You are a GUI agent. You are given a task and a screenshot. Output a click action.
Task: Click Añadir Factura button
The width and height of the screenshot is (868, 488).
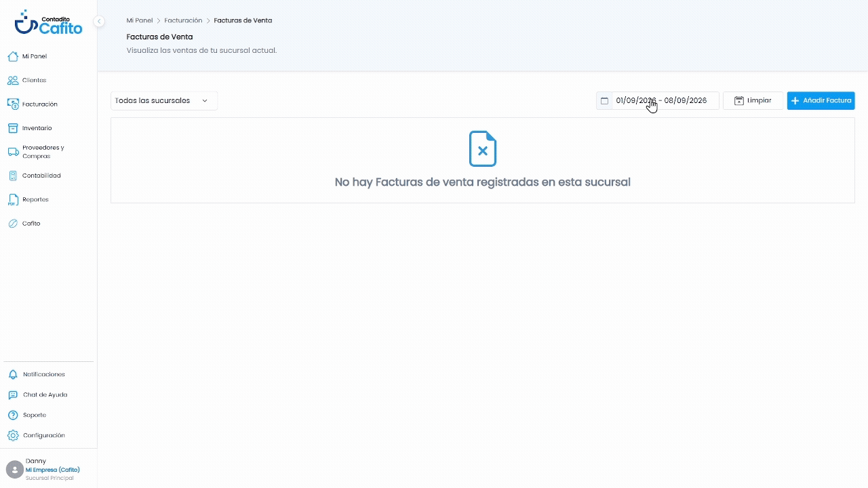pyautogui.click(x=821, y=101)
